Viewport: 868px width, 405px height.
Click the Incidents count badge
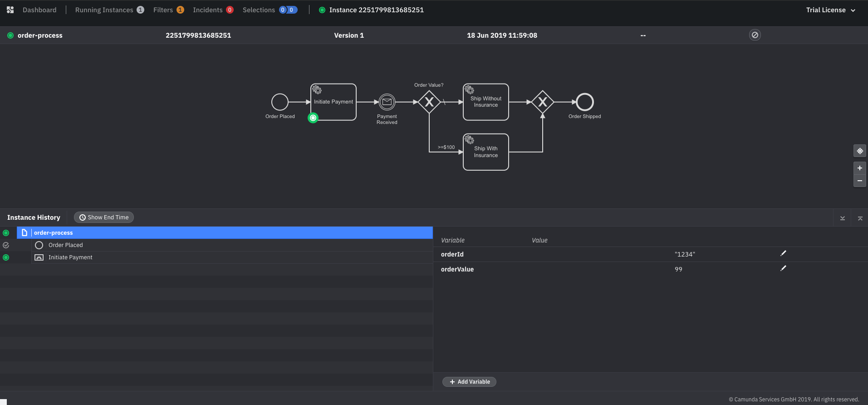click(x=230, y=10)
